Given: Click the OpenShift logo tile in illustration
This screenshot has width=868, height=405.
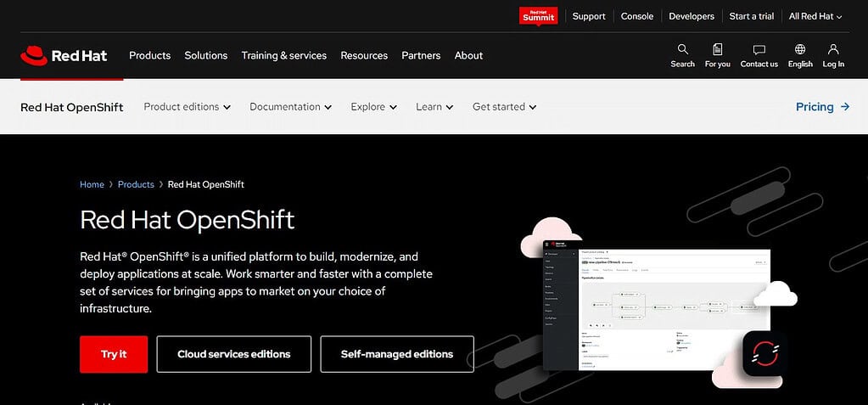Looking at the screenshot, I should (764, 354).
